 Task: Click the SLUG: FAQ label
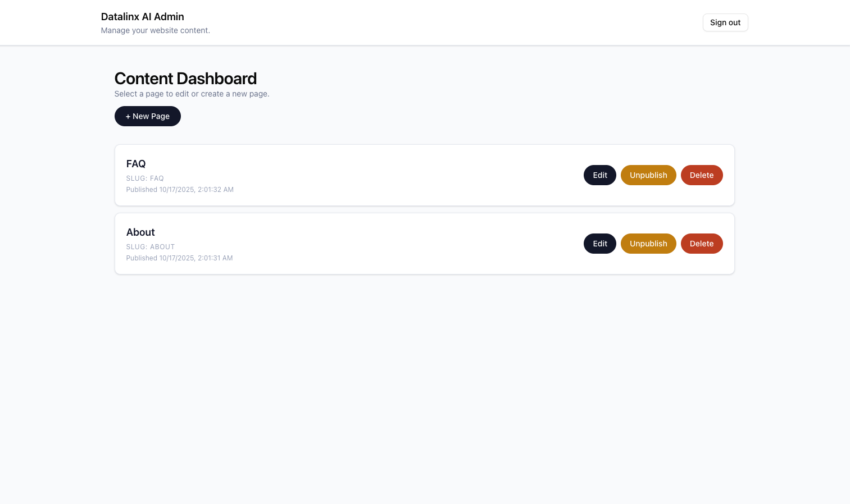tap(145, 178)
